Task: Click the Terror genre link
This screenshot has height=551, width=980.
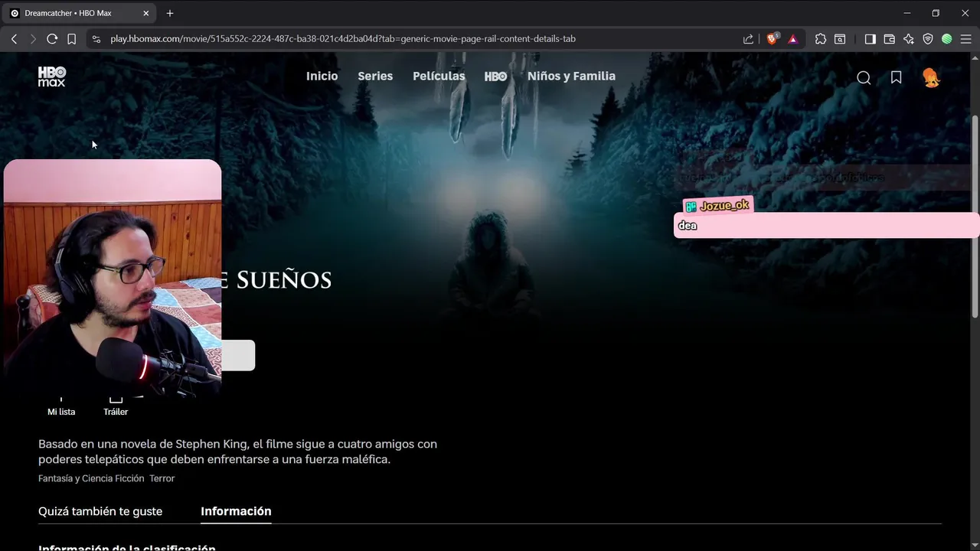Action: point(162,478)
